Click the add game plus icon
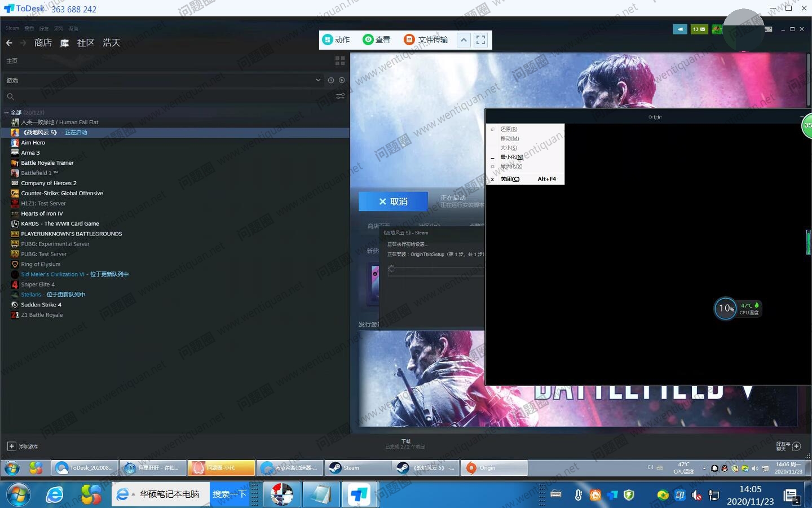This screenshot has width=812, height=508. coord(11,446)
